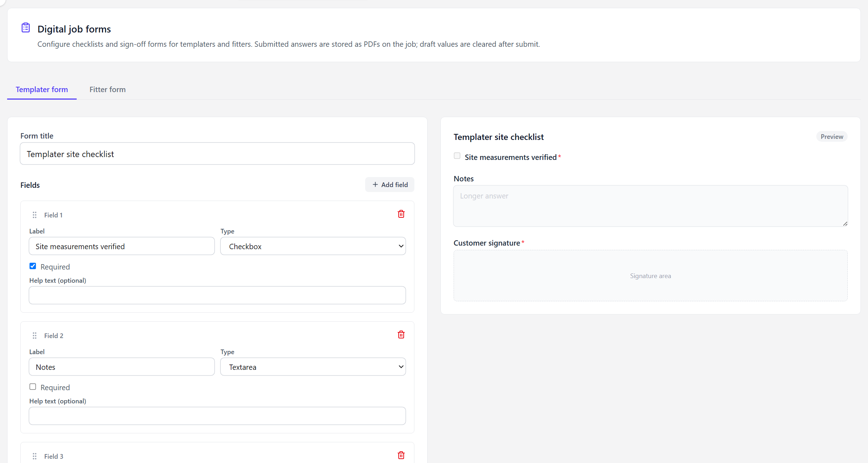The image size is (868, 463).
Task: Click the Notes longer answer textarea in preview
Action: pyautogui.click(x=650, y=206)
